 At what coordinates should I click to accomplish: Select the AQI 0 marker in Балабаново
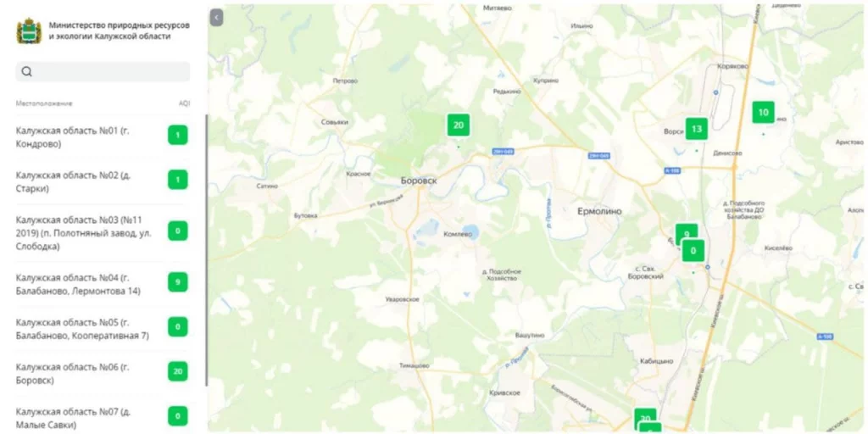(x=693, y=251)
